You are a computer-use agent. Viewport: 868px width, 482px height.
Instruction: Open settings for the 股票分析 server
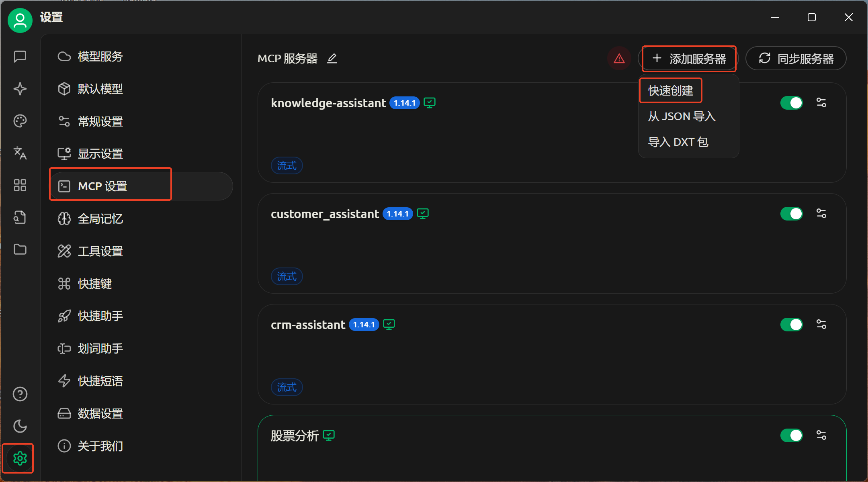tap(821, 435)
